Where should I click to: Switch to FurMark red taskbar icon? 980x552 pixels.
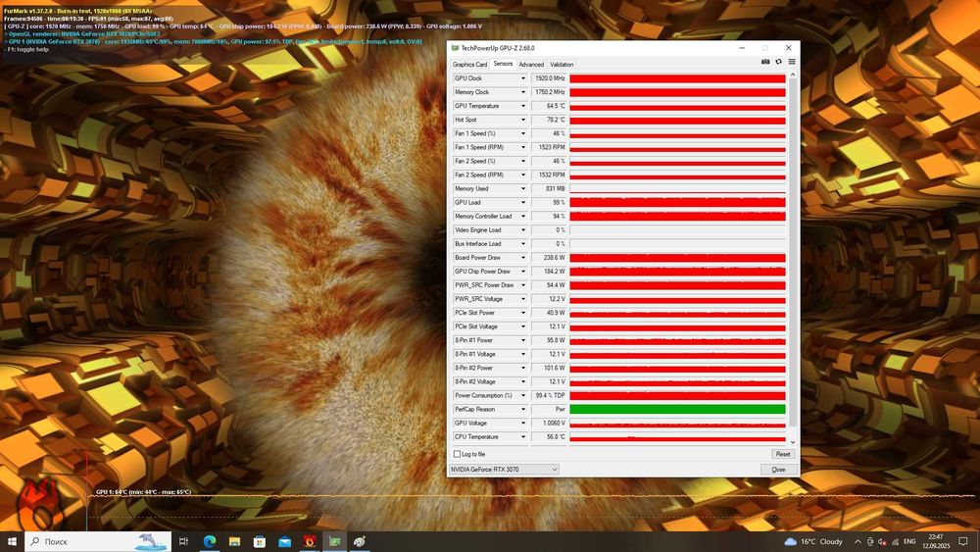pyautogui.click(x=310, y=541)
